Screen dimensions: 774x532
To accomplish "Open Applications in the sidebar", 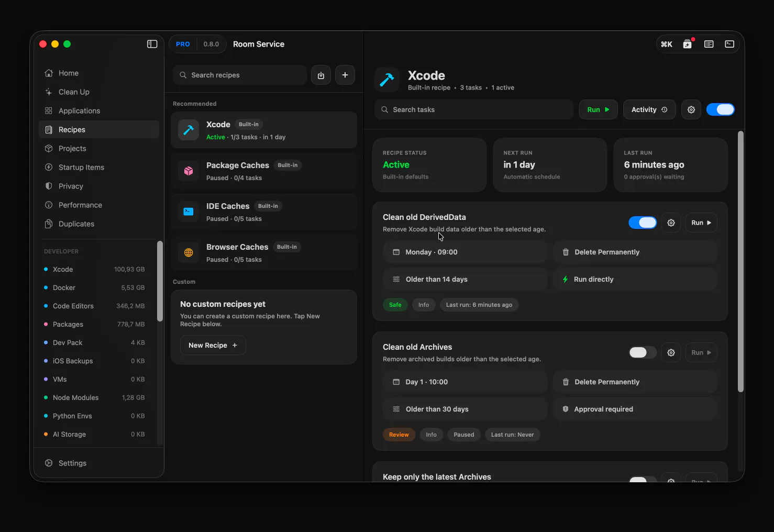I will [99, 110].
